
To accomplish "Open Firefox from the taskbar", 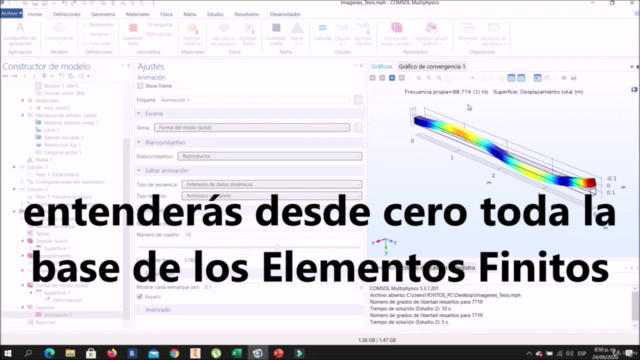I will pos(111,353).
